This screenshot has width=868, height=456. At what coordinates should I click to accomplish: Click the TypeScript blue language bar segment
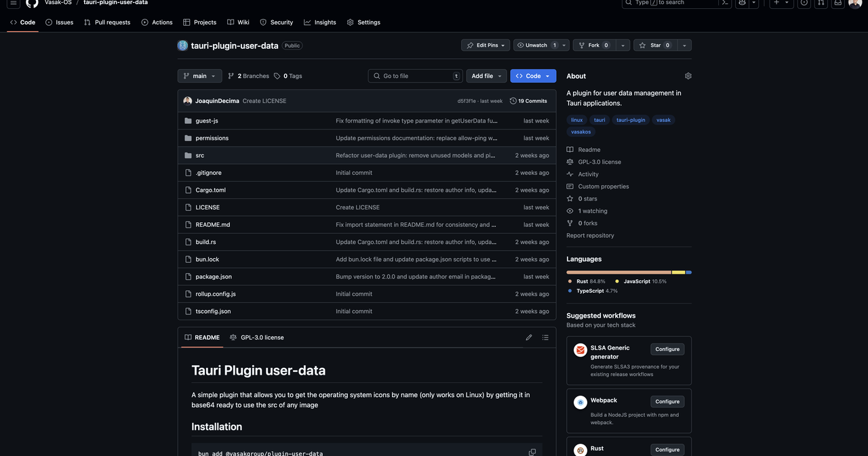pos(689,272)
